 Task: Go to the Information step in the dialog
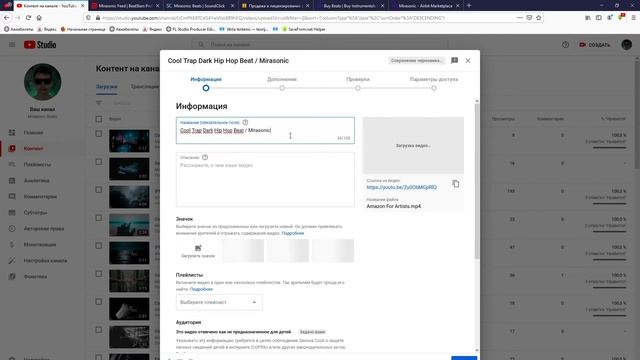point(206,83)
